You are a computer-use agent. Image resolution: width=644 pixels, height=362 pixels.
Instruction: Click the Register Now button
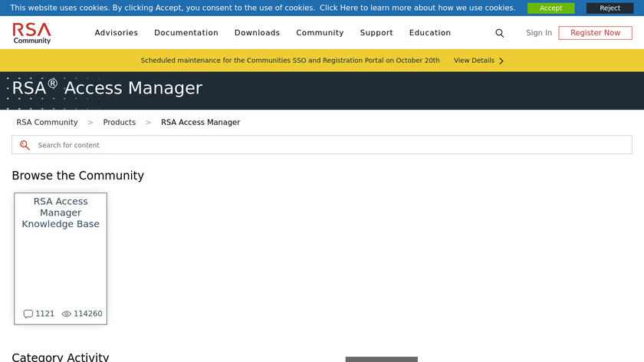point(595,33)
